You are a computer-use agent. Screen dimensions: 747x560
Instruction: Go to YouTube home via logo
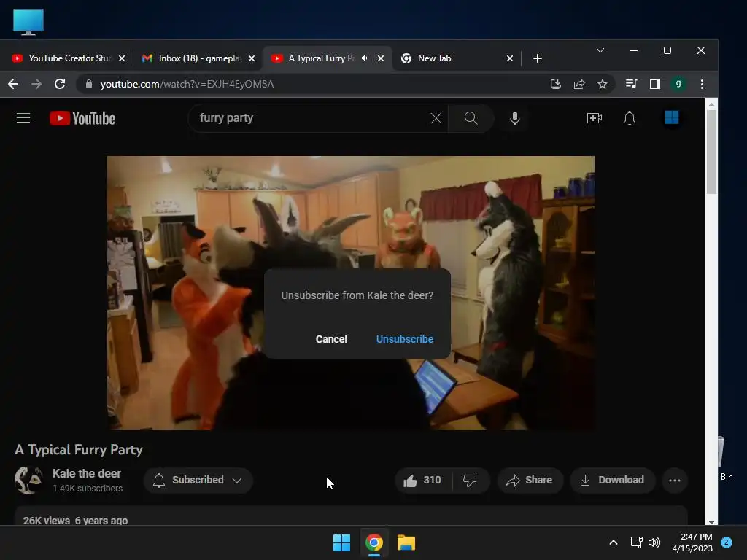[82, 118]
